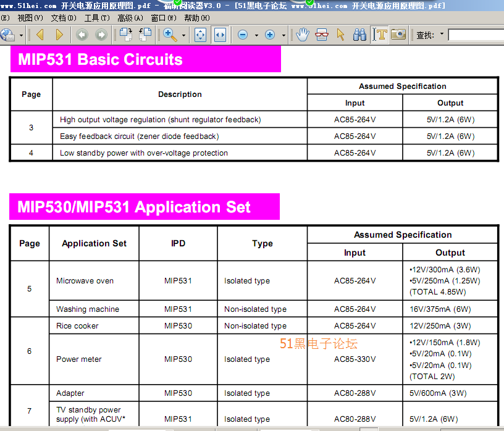The image size is (504, 431).
Task: Open the 窗口(W) menu
Action: (x=164, y=18)
